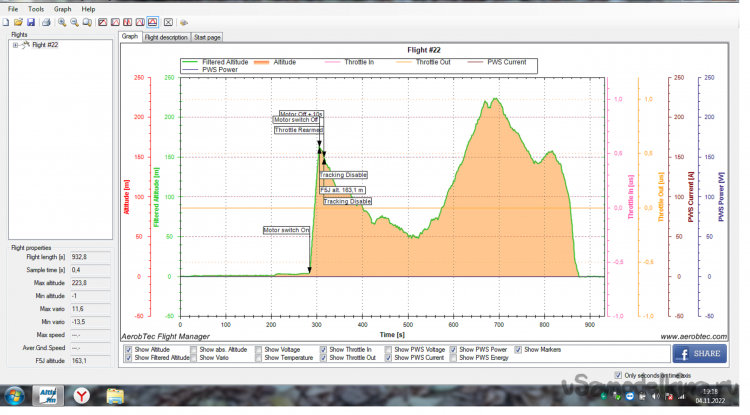750x415 pixels.
Task: Uncheck the Show Altitude checkbox
Action: tap(128, 349)
